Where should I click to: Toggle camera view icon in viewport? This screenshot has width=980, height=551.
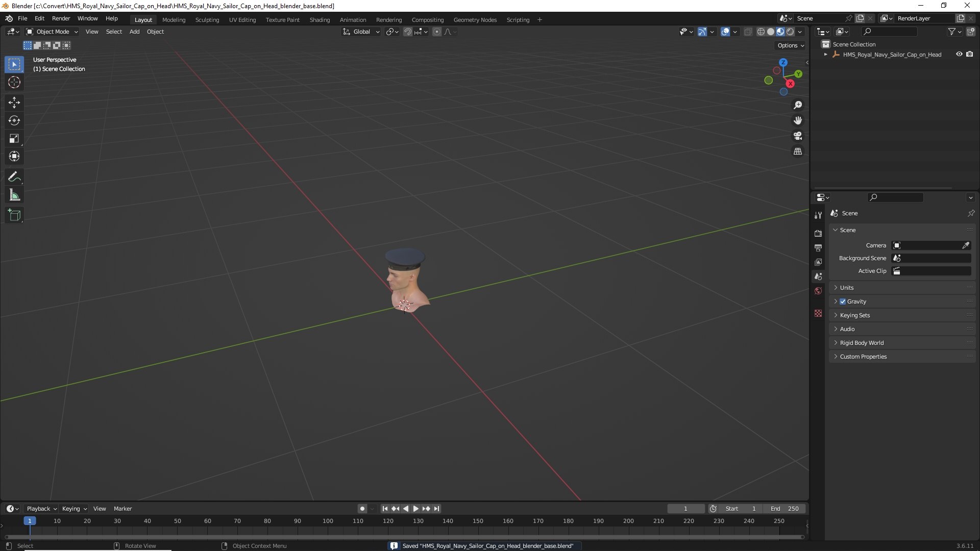click(797, 136)
